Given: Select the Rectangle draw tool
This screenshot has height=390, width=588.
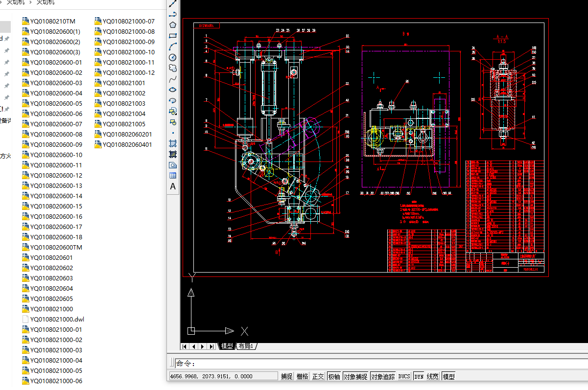Looking at the screenshot, I should (172, 36).
